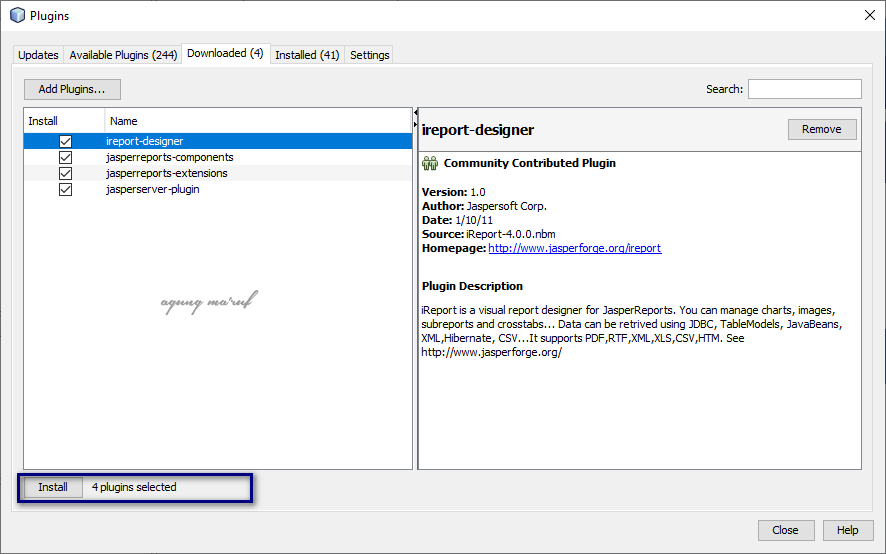Image resolution: width=886 pixels, height=554 pixels.
Task: Click the Plugins window cube icon
Action: [x=18, y=15]
